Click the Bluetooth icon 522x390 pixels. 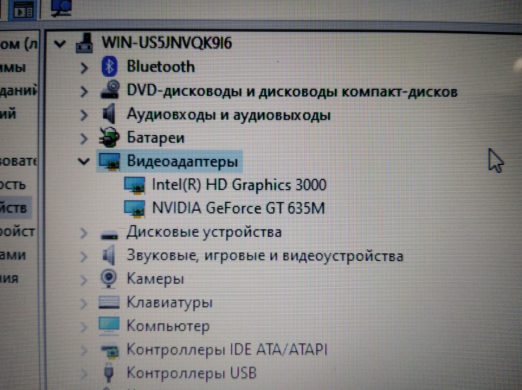point(109,67)
